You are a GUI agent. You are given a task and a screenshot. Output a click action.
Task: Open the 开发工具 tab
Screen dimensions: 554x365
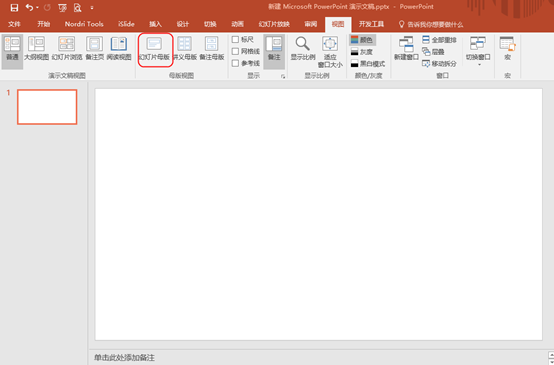click(x=371, y=24)
